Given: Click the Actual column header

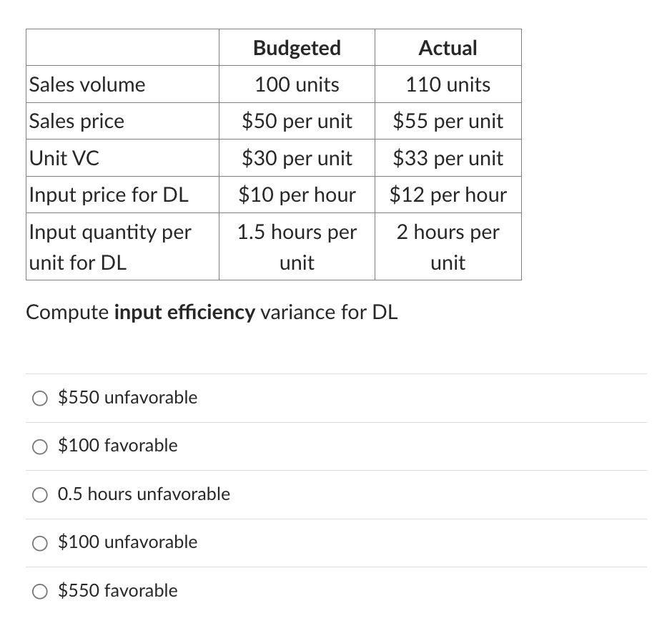Looking at the screenshot, I should (448, 47).
